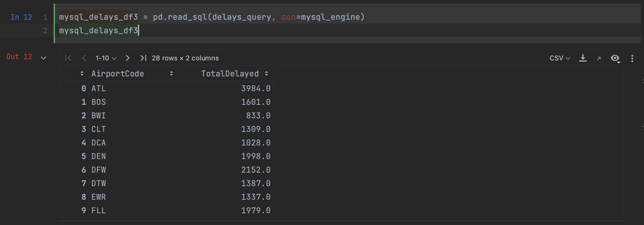Select the 1601.0 value cell
This screenshot has height=225, width=644.
pos(226,102)
